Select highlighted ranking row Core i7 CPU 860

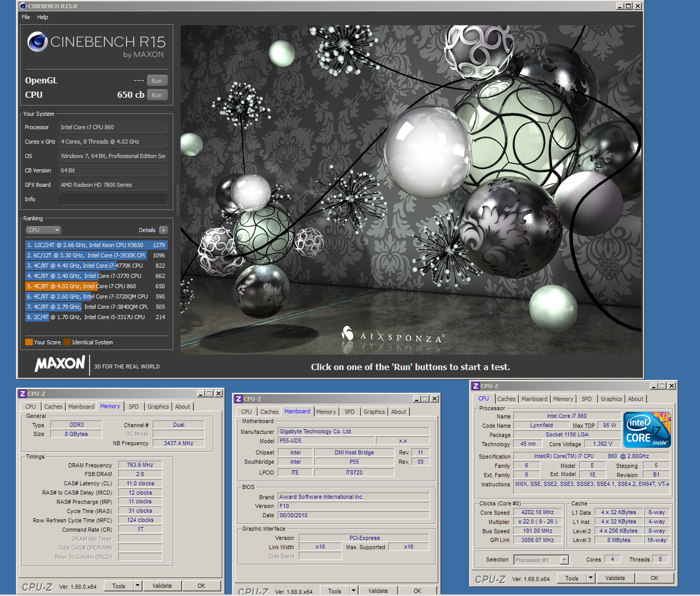(x=96, y=286)
